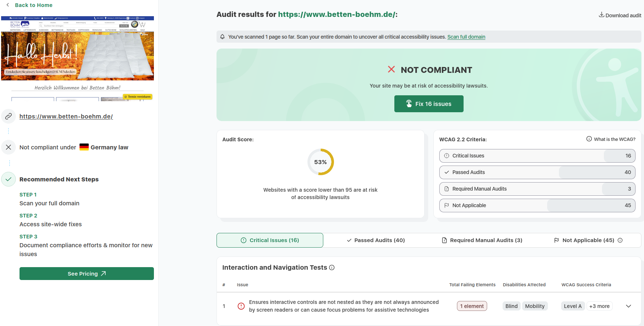Switch to Passed Audits (40) tab
Viewport: 644px width, 326px height.
coord(376,240)
